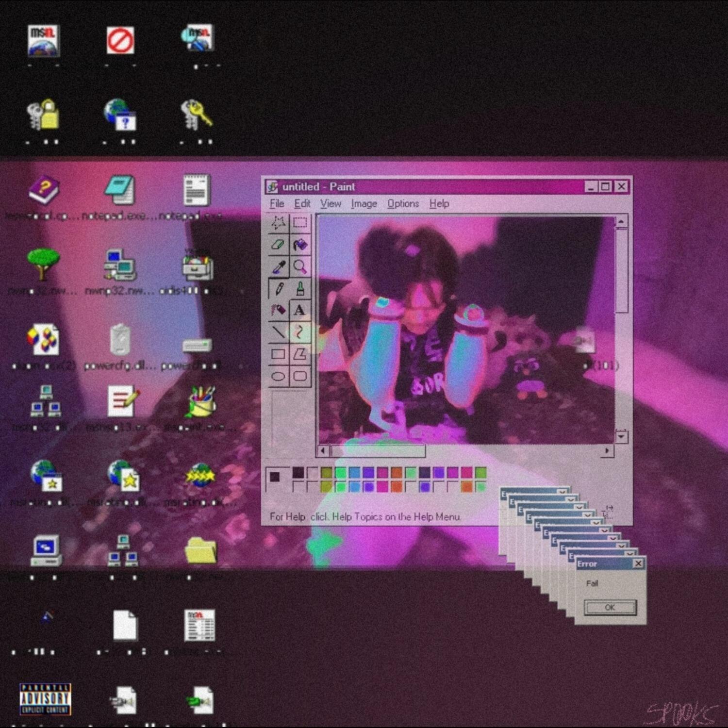This screenshot has width=728, height=728.
Task: Pick the Ellipse shape tool
Action: (278, 376)
